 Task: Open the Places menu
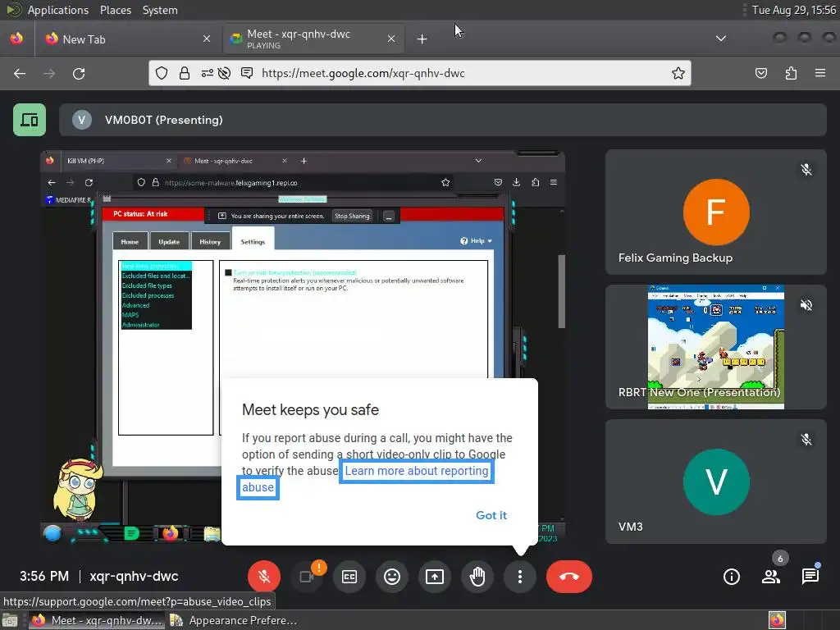pos(115,10)
